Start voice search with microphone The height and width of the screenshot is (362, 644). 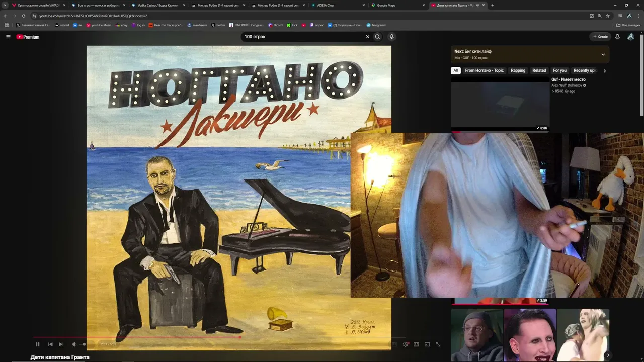click(391, 37)
